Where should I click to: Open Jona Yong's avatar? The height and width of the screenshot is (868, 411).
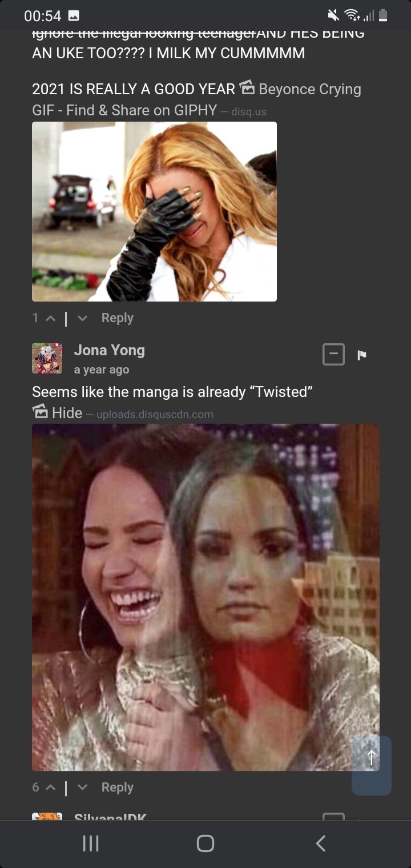(47, 358)
